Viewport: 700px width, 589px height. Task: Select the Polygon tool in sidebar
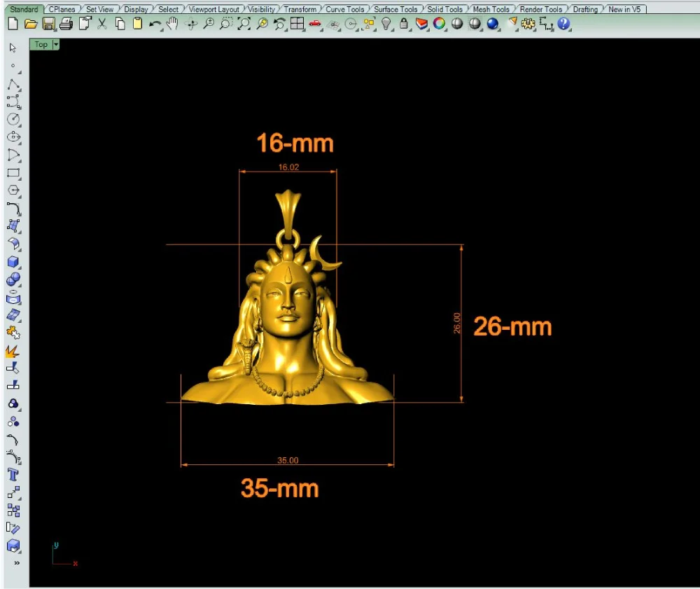point(13,190)
